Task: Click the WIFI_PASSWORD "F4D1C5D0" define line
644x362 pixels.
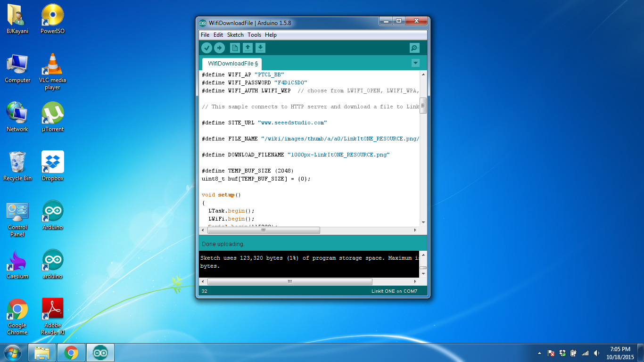Action: pyautogui.click(x=255, y=82)
